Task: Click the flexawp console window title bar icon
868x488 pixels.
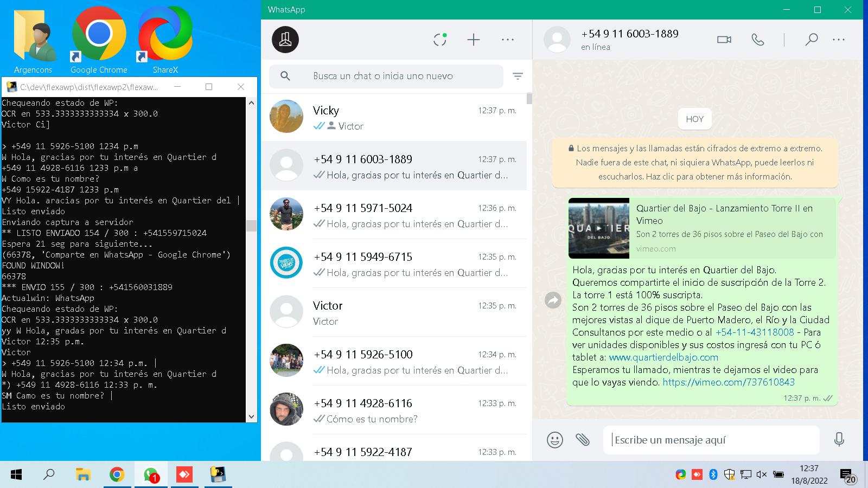Action: [11, 87]
